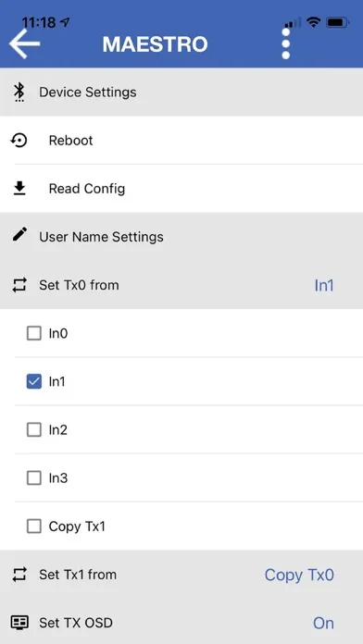The width and height of the screenshot is (363, 644).
Task: Uncheck the In1 checkbox
Action: click(x=34, y=381)
